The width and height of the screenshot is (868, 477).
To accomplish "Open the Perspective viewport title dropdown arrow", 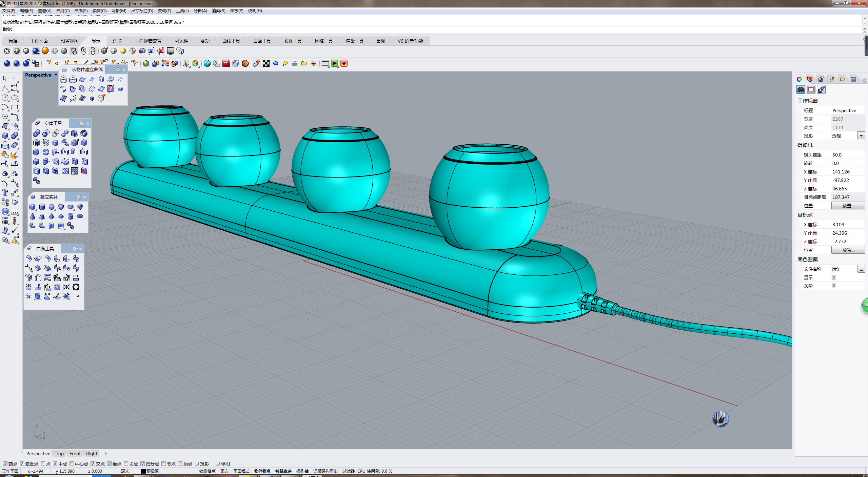I will pyautogui.click(x=56, y=75).
